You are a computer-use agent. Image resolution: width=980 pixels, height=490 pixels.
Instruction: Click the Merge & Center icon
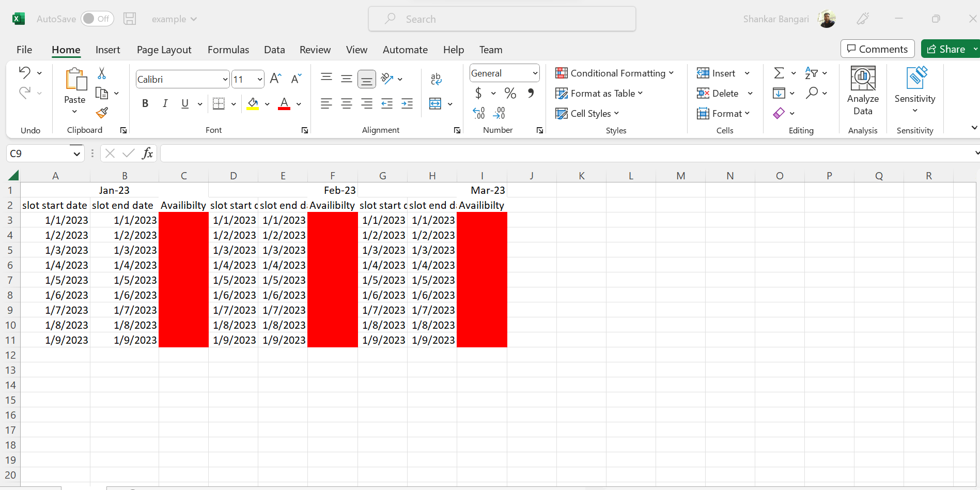(x=435, y=103)
